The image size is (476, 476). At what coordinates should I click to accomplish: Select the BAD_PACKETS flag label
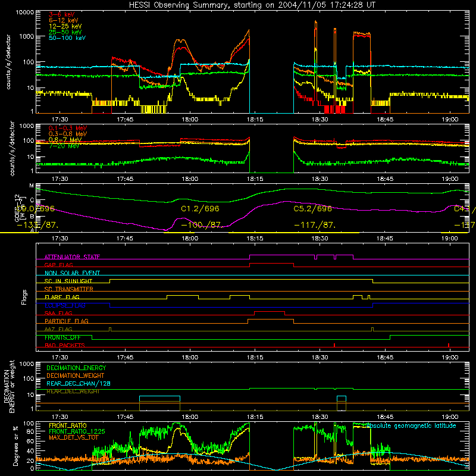point(65,345)
